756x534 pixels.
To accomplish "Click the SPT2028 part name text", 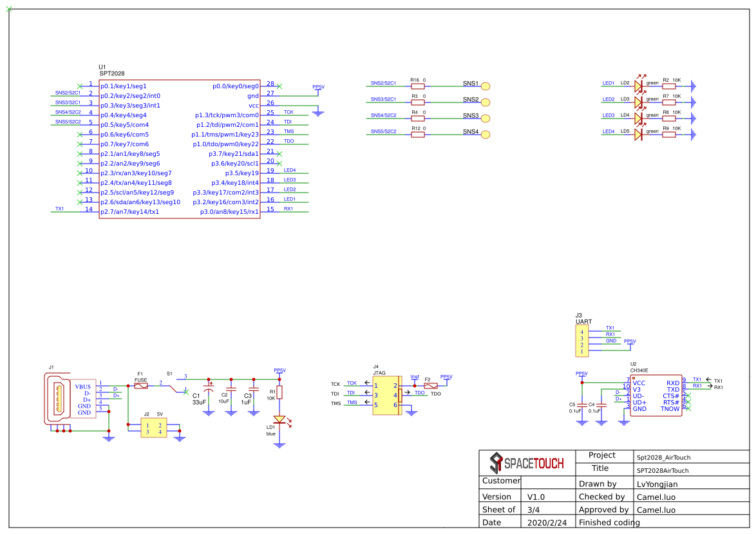I will pos(112,73).
